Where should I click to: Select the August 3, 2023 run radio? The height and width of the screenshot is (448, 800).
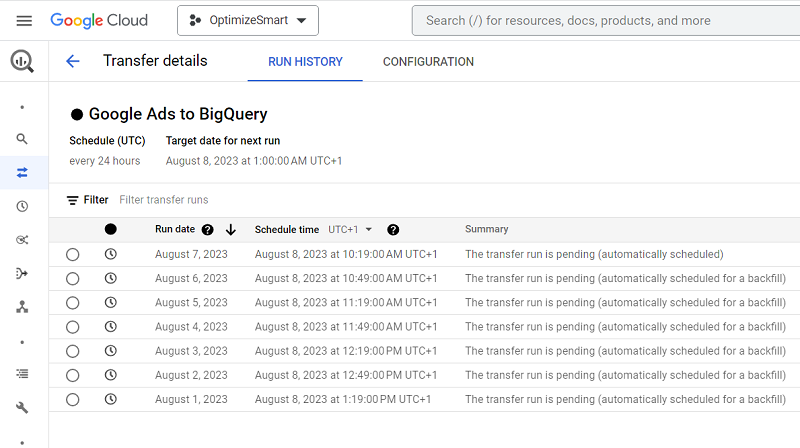point(72,351)
